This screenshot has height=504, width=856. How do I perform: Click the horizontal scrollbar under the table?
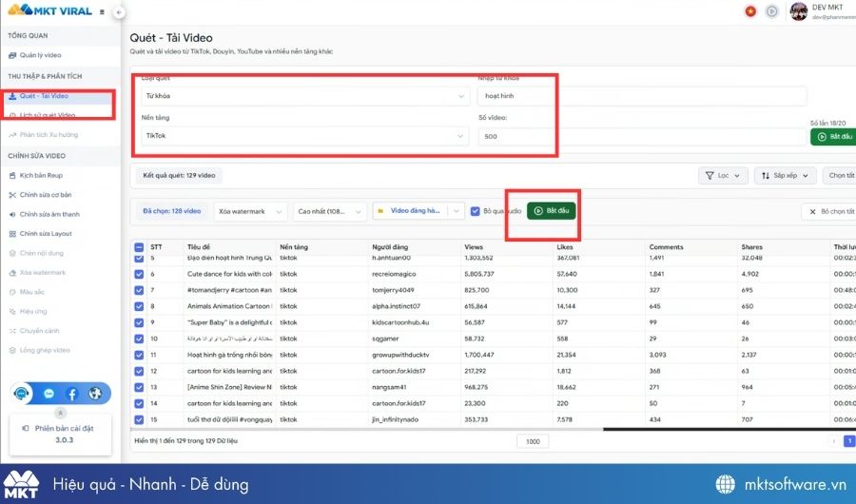click(730, 430)
